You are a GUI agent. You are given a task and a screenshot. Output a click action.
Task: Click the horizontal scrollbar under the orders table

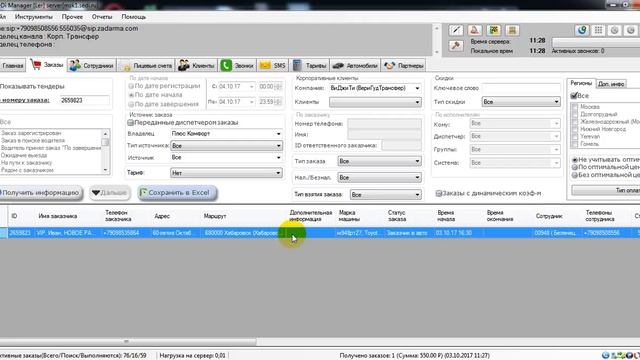(128, 341)
